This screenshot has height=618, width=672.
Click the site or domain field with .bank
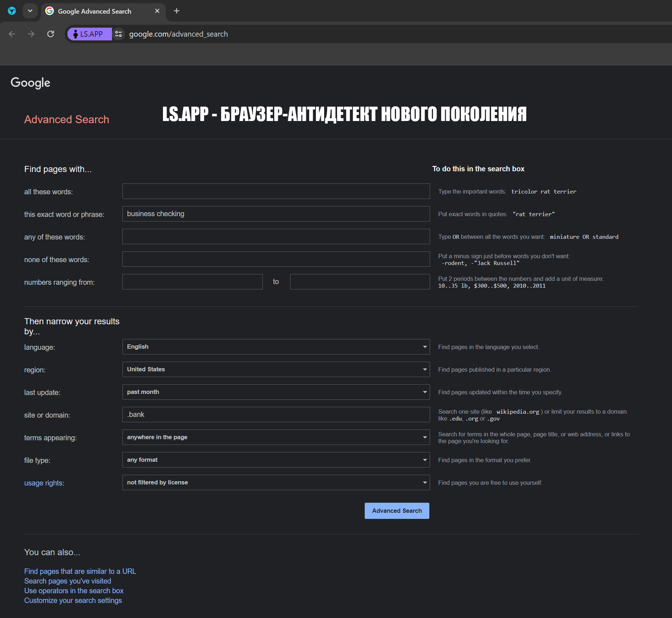(x=276, y=415)
